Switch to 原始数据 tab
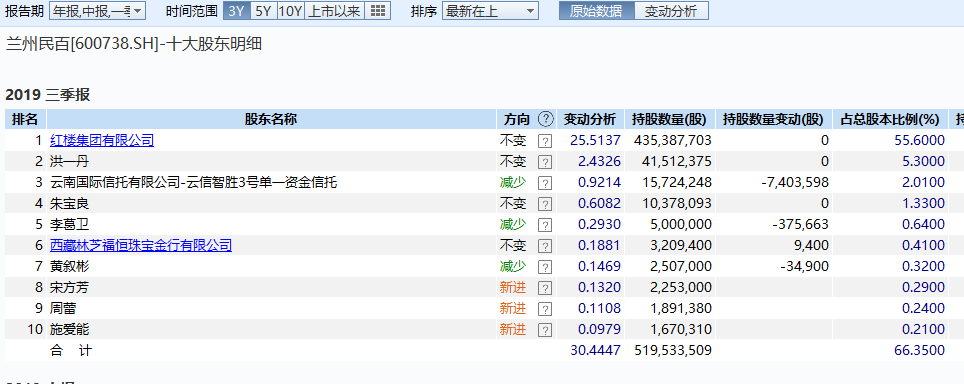Image resolution: width=964 pixels, height=384 pixels. (596, 11)
